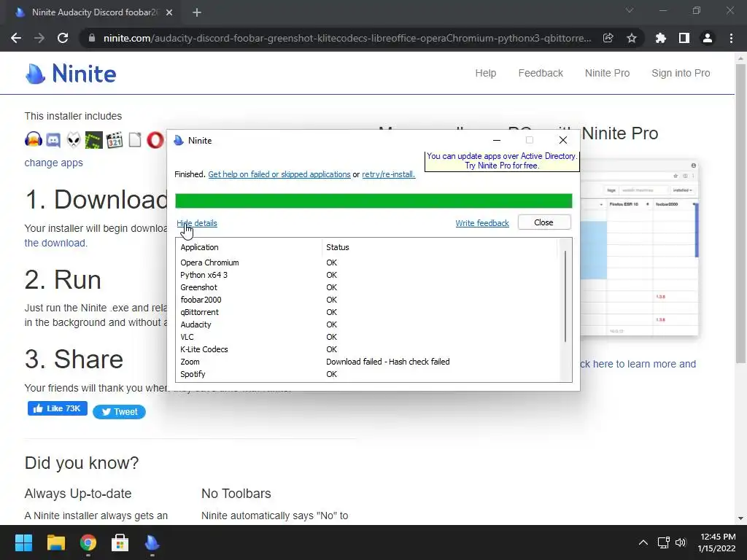747x560 pixels.
Task: Open Ninite Pro navigation item
Action: [x=608, y=74]
